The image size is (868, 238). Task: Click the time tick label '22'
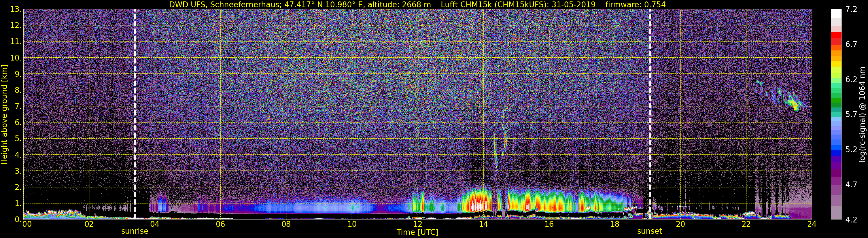[746, 224]
